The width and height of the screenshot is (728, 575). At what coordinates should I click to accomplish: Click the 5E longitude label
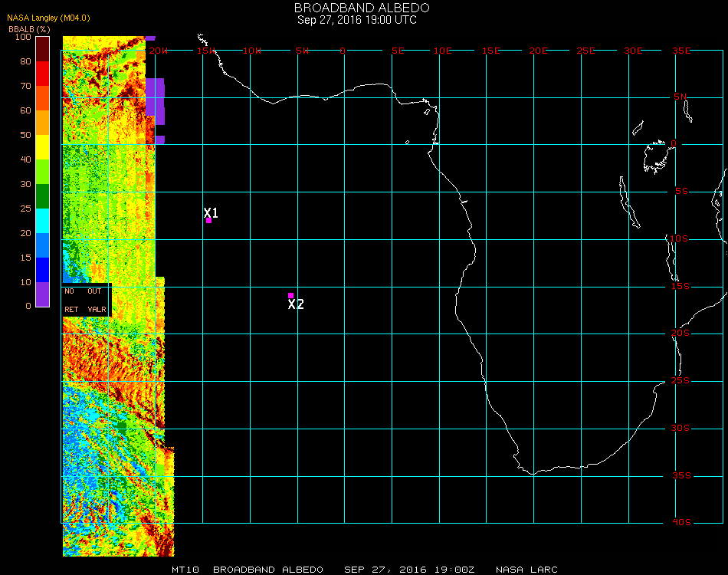pyautogui.click(x=398, y=51)
